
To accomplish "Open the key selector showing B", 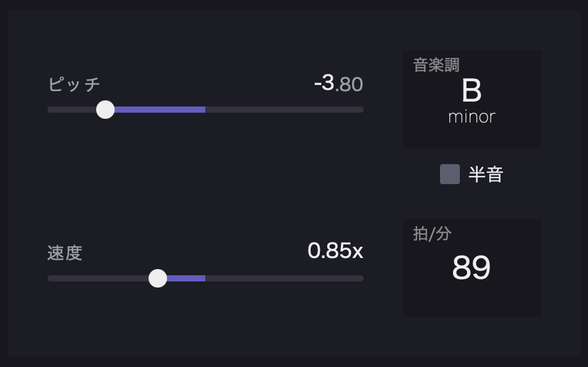I will [x=472, y=91].
